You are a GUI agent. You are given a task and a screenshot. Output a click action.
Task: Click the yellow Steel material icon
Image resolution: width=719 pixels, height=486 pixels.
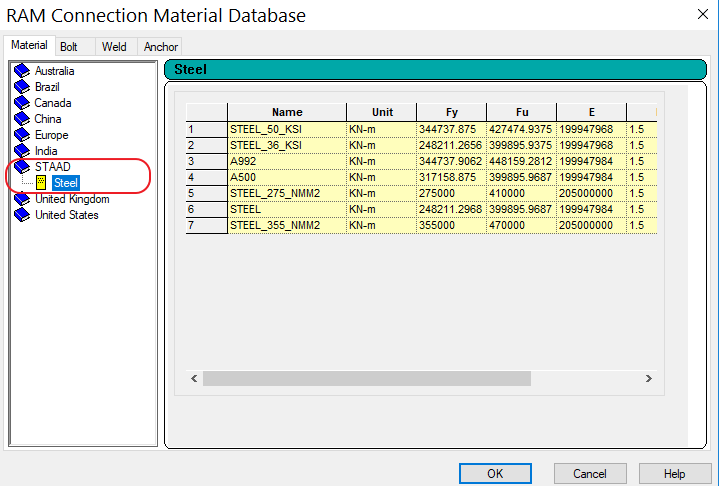tap(41, 183)
